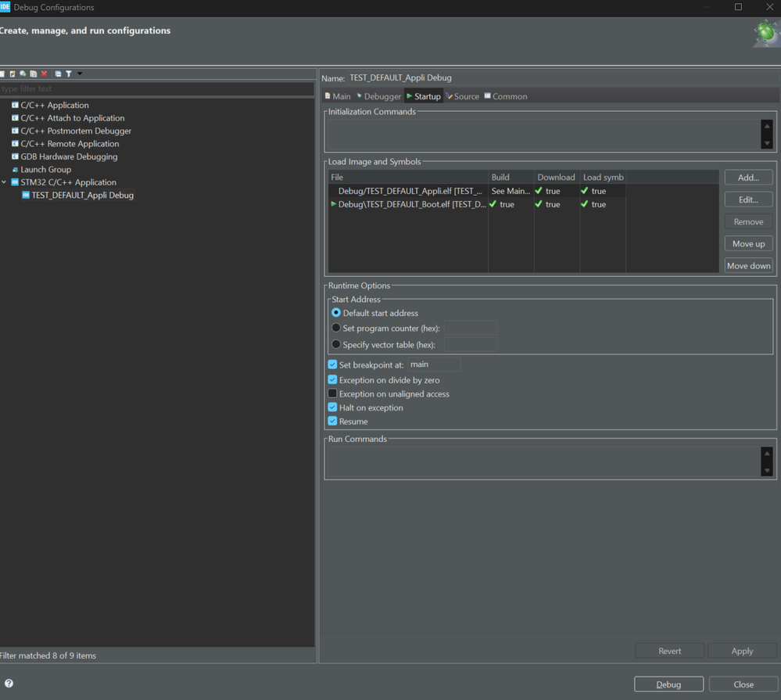Click the configuration Name field
This screenshot has height=700, width=781.
[563, 77]
